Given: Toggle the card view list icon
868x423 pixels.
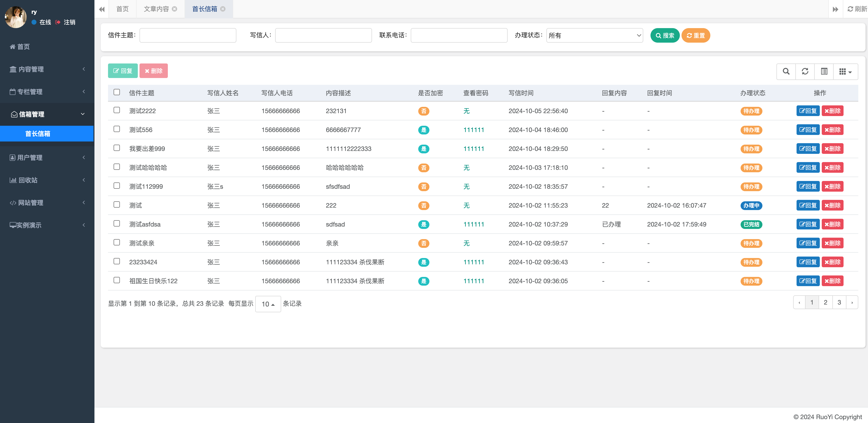Looking at the screenshot, I should tap(824, 71).
